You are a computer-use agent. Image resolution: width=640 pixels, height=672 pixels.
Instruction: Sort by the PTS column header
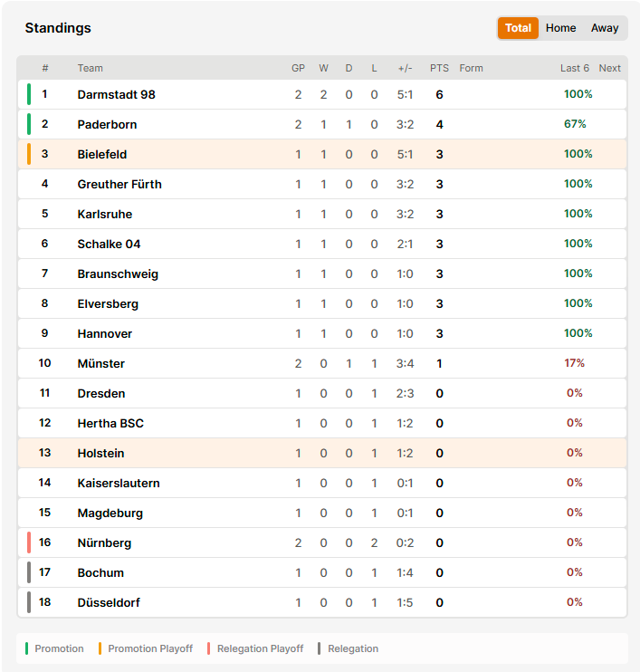439,68
